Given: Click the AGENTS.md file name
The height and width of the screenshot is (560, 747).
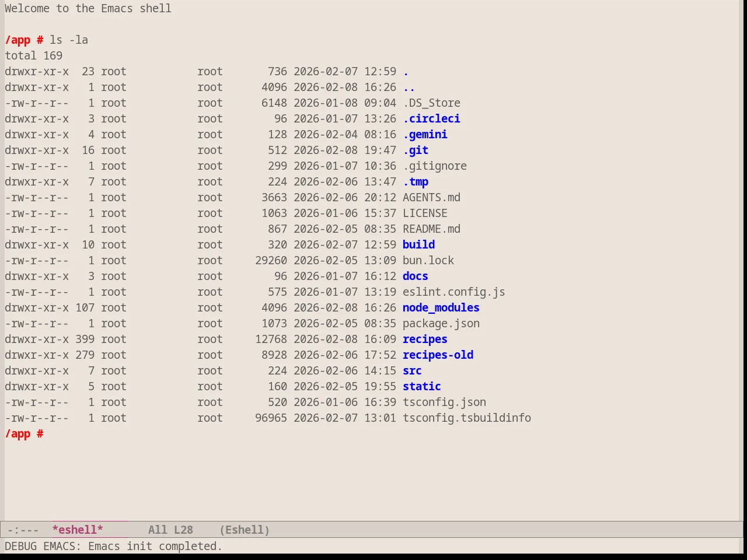Looking at the screenshot, I should [x=431, y=197].
